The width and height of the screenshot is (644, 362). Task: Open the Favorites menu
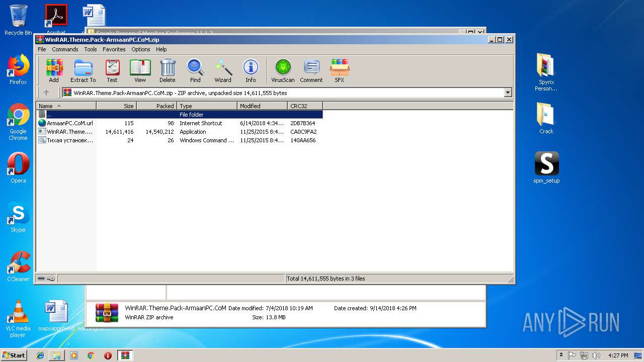(114, 49)
